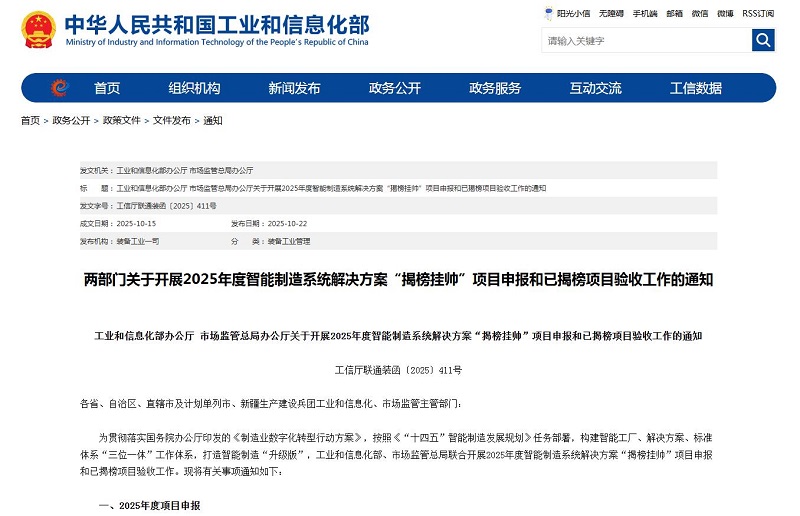
Task: Open the 无障碍 accessibility link
Action: click(609, 14)
